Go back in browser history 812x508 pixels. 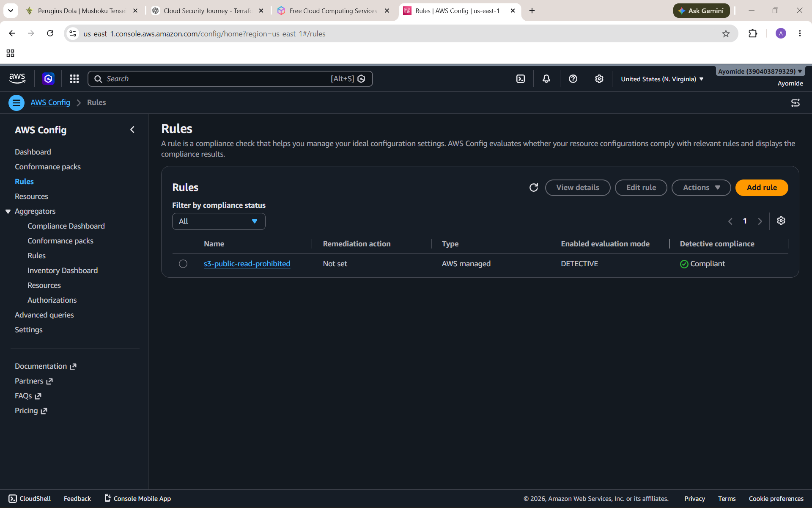tap(12, 33)
